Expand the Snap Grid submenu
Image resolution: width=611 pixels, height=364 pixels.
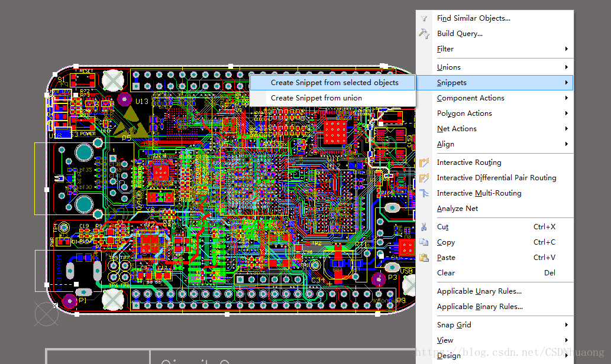pyautogui.click(x=454, y=325)
